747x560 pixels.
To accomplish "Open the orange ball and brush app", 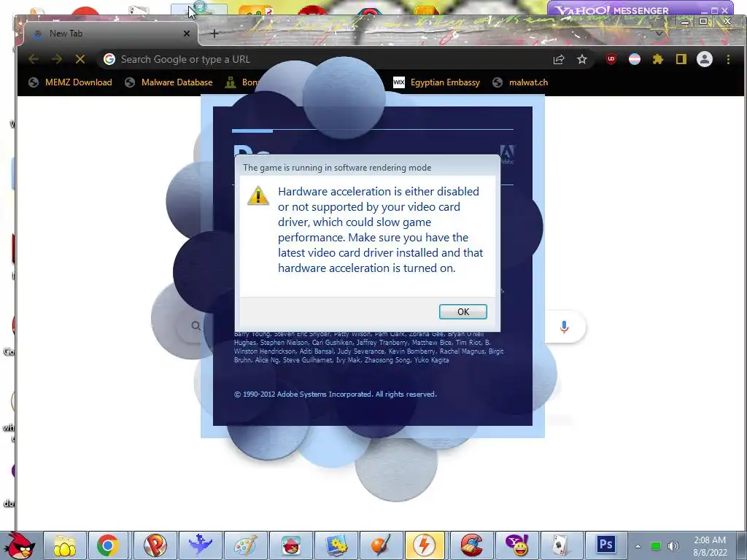I will tap(381, 545).
